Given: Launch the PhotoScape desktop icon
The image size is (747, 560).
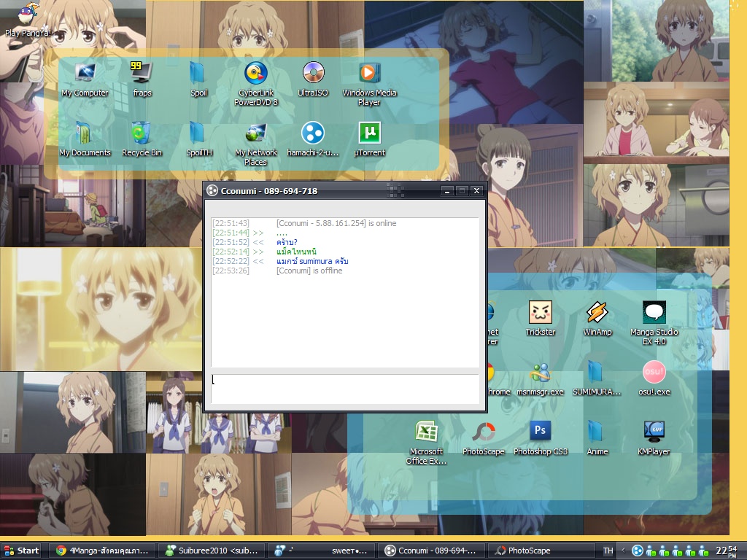Looking at the screenshot, I should coord(483,438).
